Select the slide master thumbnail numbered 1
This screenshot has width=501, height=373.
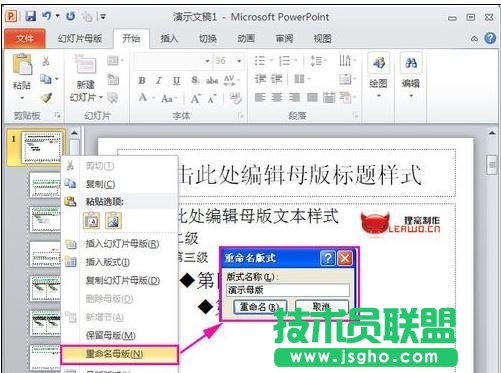pyautogui.click(x=41, y=147)
